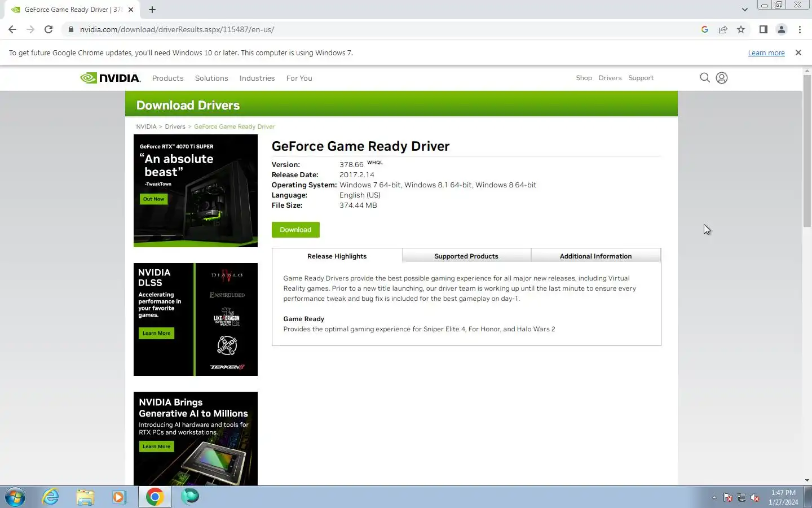This screenshot has height=508, width=812.
Task: Go to the Drivers header link
Action: [610, 78]
